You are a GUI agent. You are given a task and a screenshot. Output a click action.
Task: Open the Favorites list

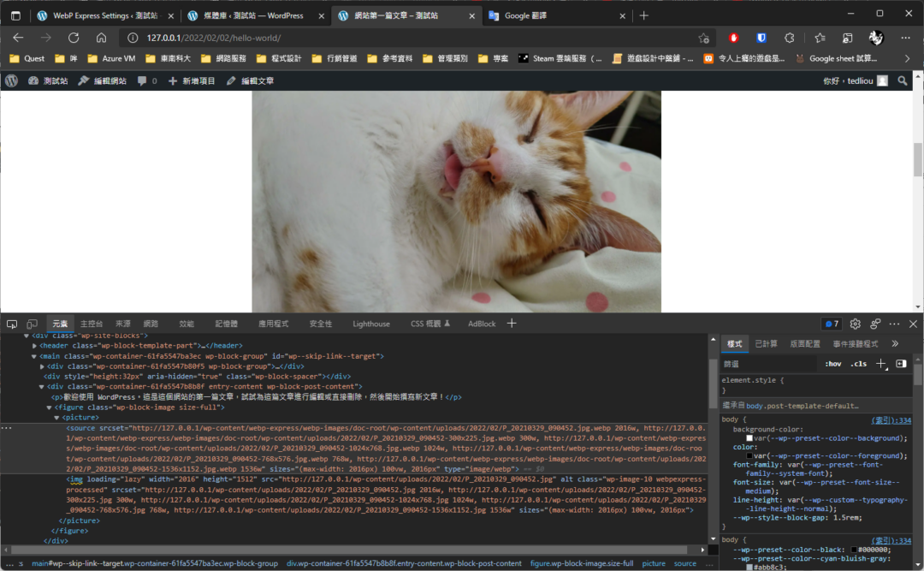[x=820, y=38]
